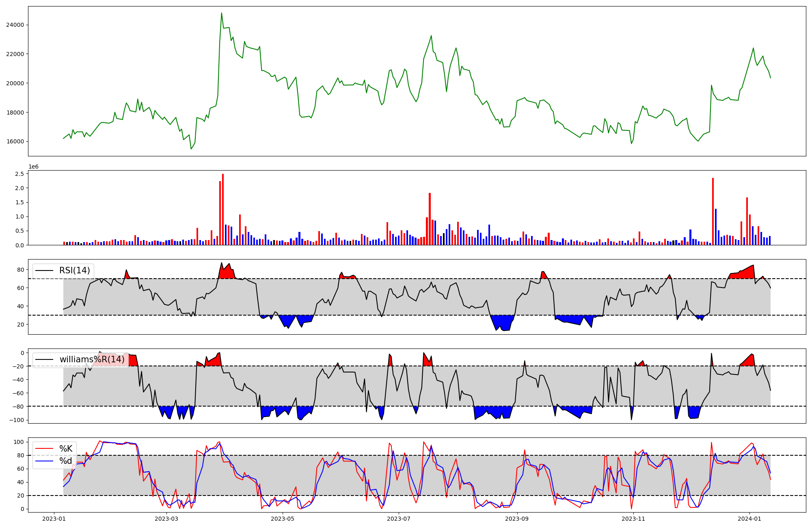Screen dimensions: 812x528
Task: Click the 18000 price axis label
Action: [x=15, y=113]
